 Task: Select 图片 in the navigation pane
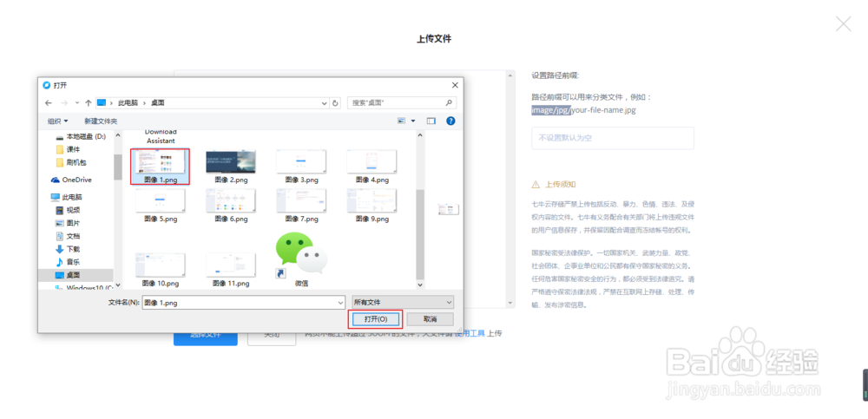point(68,223)
